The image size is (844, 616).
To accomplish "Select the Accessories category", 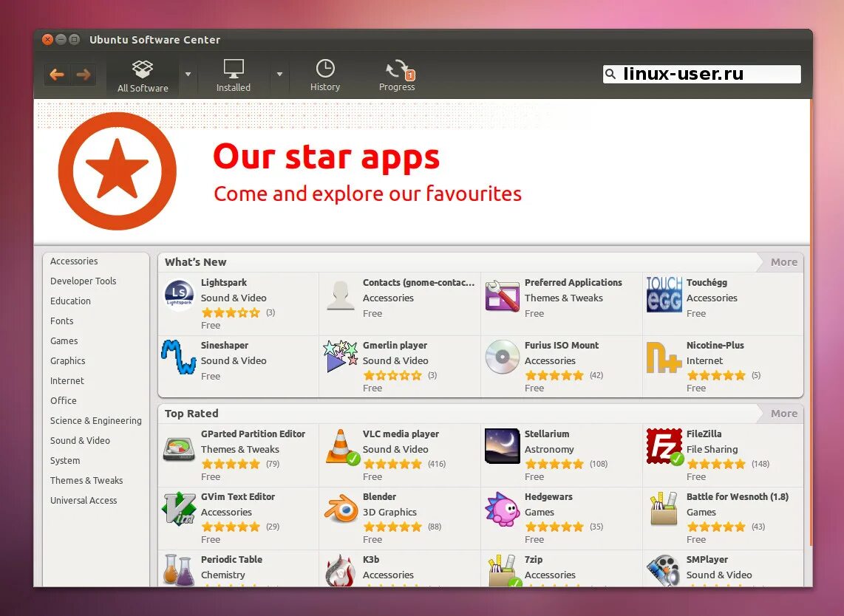I will pyautogui.click(x=75, y=261).
